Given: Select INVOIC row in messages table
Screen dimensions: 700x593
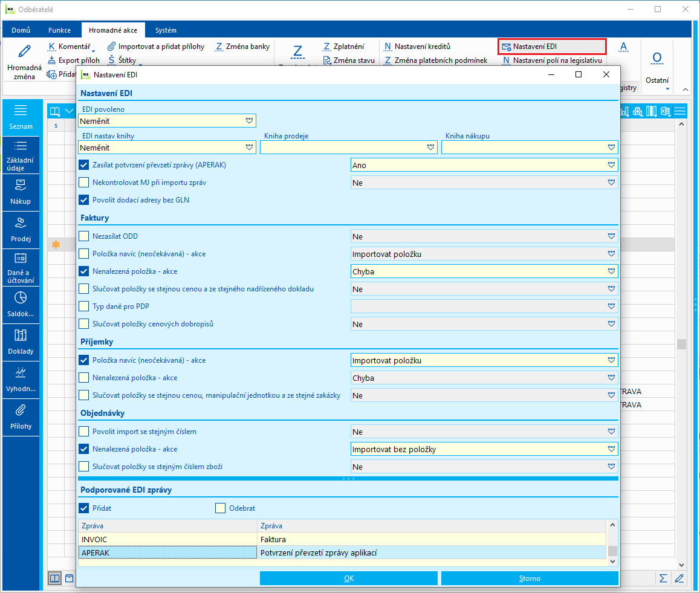Looking at the screenshot, I should (x=342, y=539).
